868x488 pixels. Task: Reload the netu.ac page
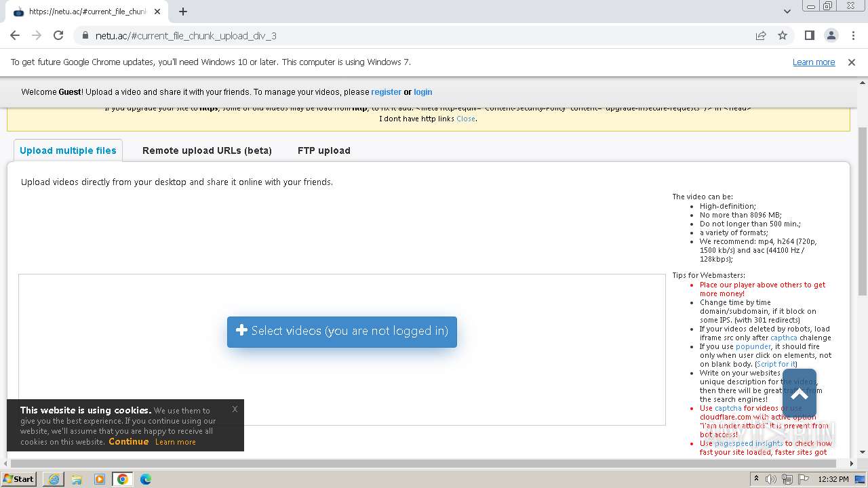[x=58, y=36]
